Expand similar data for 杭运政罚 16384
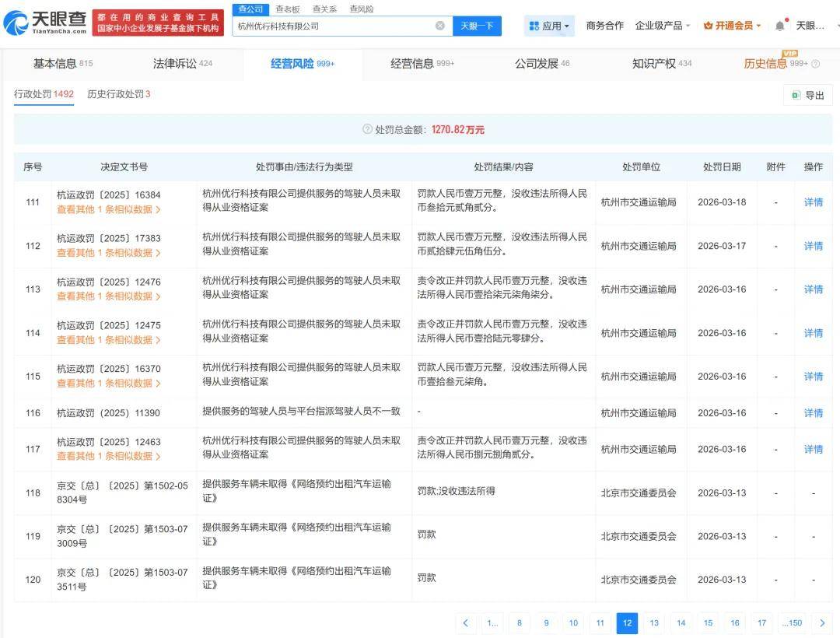This screenshot has height=638, width=840. (x=109, y=209)
